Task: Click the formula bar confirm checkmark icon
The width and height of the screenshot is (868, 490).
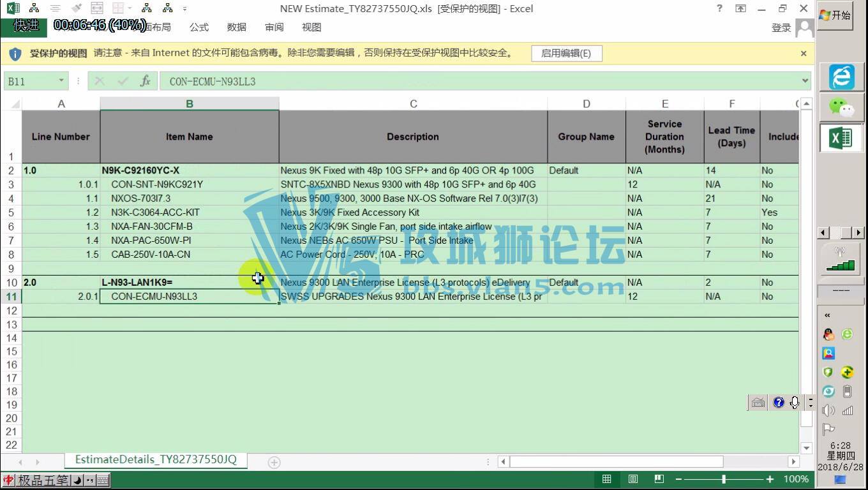Action: [x=123, y=81]
